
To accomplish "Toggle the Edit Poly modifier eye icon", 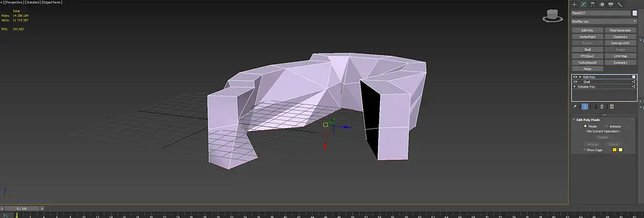I will pos(575,77).
